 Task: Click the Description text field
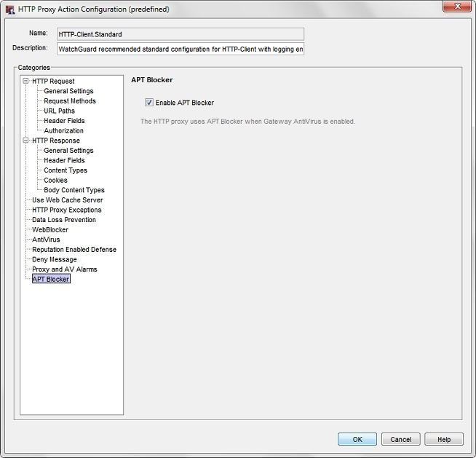coord(181,49)
